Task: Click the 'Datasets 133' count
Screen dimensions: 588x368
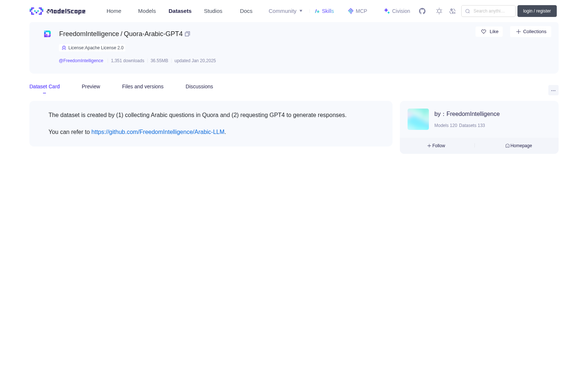Action: 472,125
